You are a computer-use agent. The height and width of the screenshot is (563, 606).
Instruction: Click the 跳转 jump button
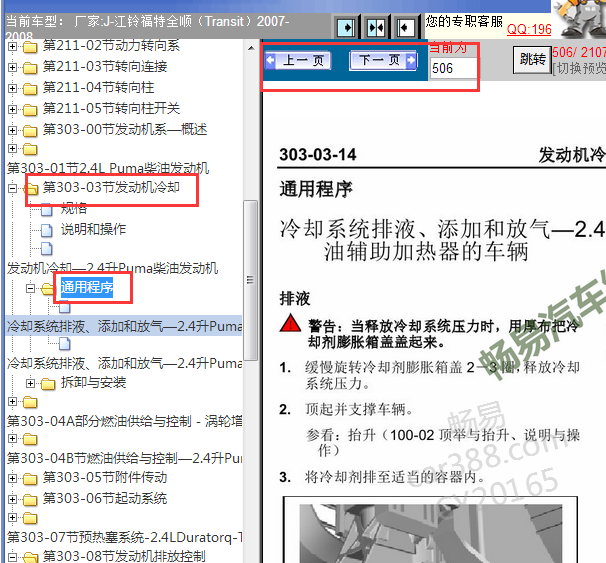532,60
